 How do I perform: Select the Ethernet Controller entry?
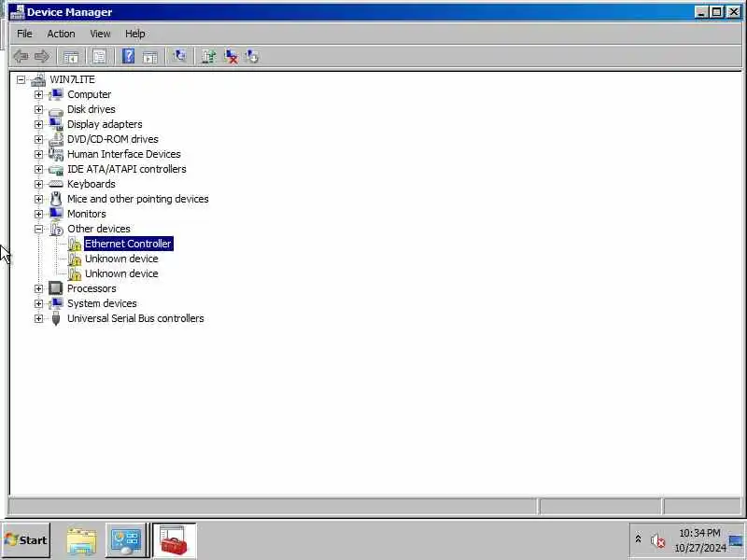click(128, 244)
